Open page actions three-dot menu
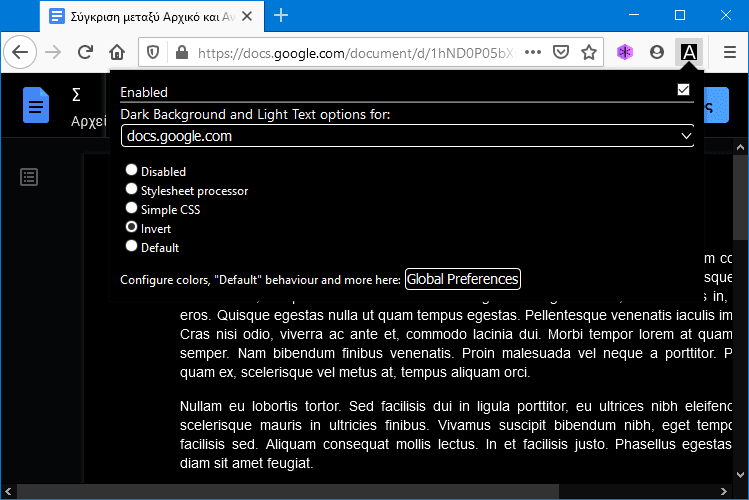This screenshot has height=500, width=749. pos(533,52)
